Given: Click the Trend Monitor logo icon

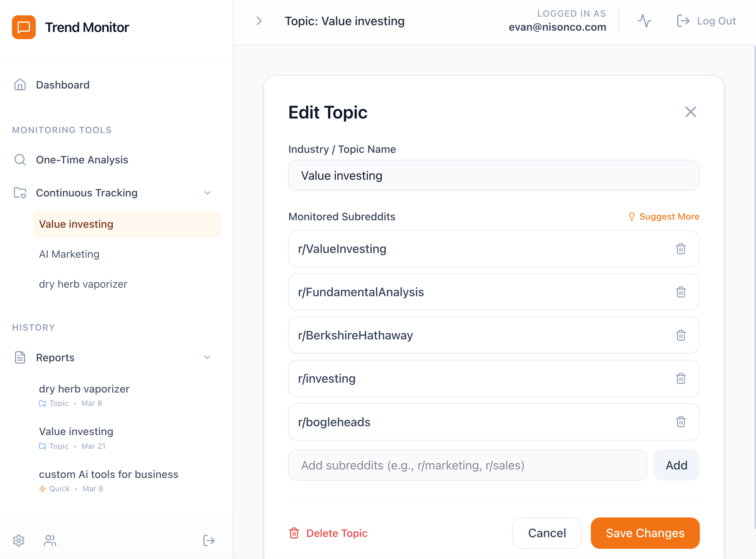Looking at the screenshot, I should (x=23, y=27).
